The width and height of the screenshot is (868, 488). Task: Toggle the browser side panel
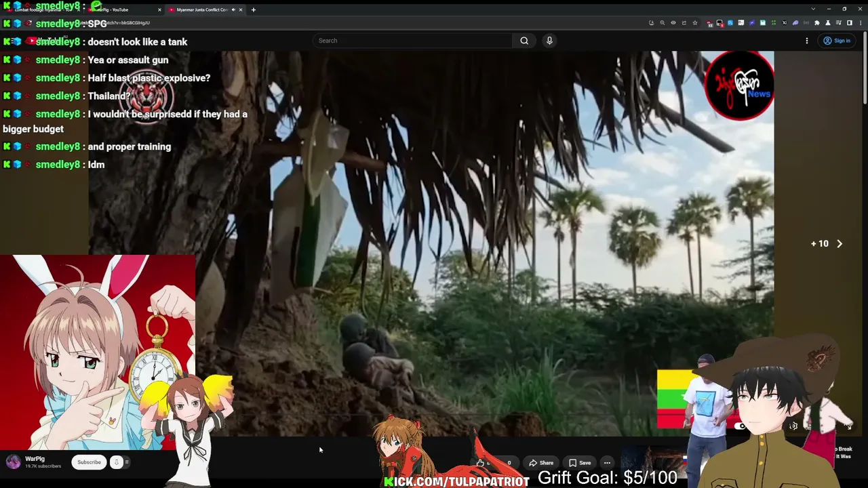click(x=850, y=23)
